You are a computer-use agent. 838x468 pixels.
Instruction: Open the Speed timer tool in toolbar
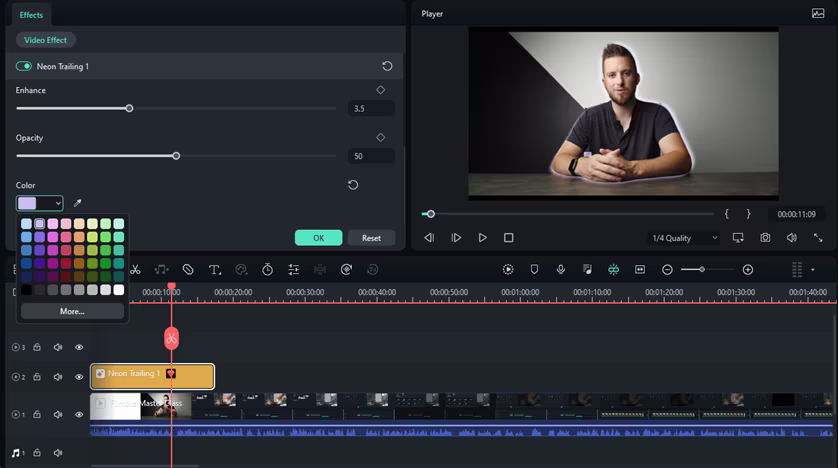point(268,270)
